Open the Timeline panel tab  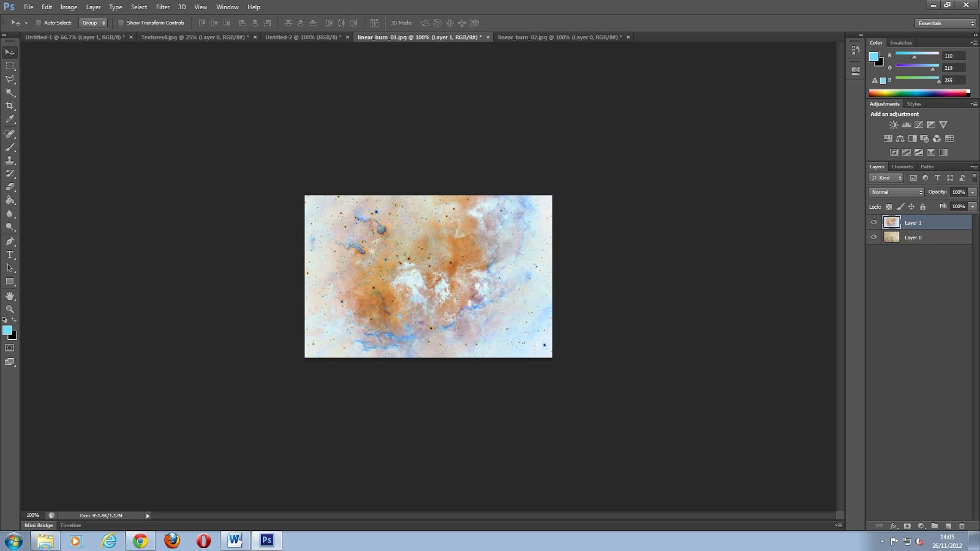click(x=70, y=525)
